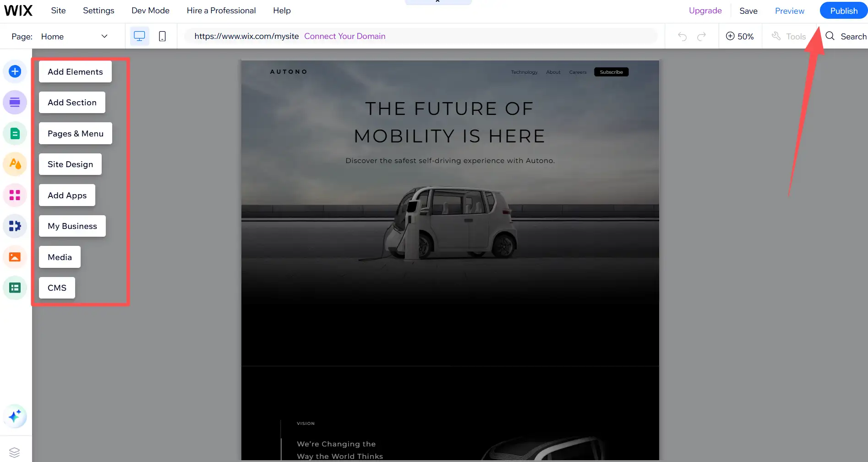Open the Settings menu
This screenshot has width=868, height=462.
98,11
